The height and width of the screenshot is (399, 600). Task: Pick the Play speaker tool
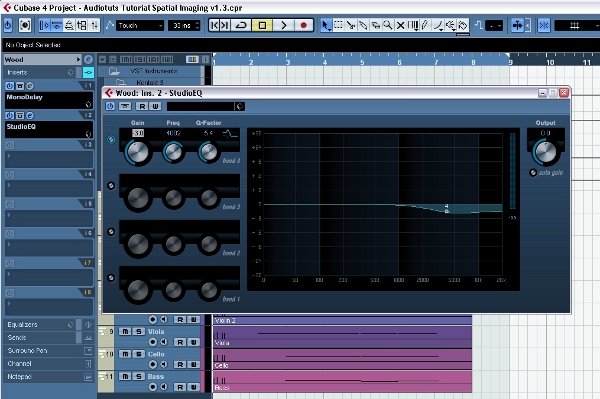[x=450, y=26]
